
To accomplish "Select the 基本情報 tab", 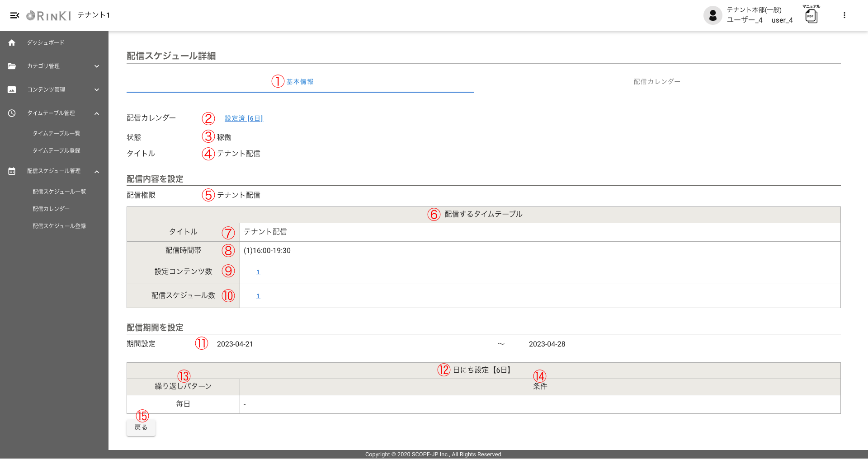I will click(x=300, y=82).
